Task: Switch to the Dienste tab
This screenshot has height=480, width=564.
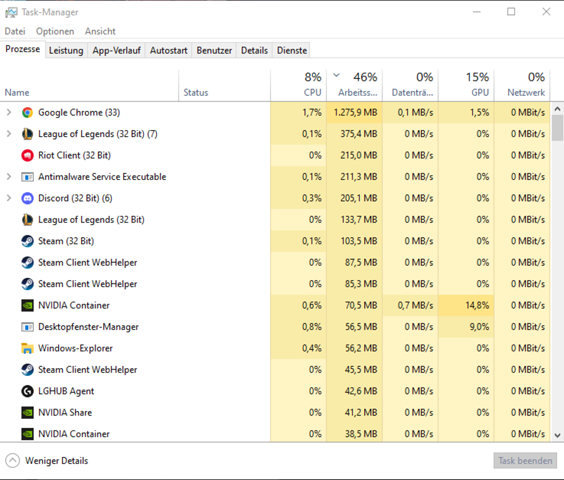Action: [292, 50]
